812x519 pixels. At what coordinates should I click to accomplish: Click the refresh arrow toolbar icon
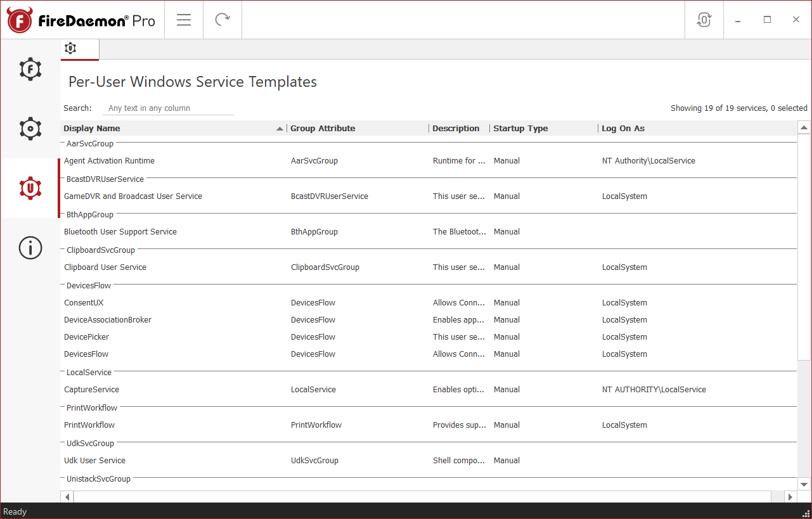(222, 20)
